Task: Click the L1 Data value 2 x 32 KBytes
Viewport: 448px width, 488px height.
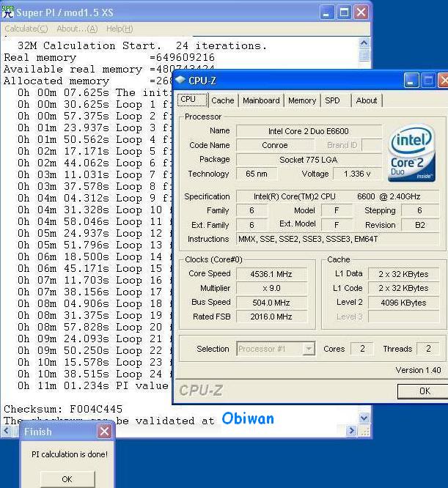Action: [x=403, y=274]
